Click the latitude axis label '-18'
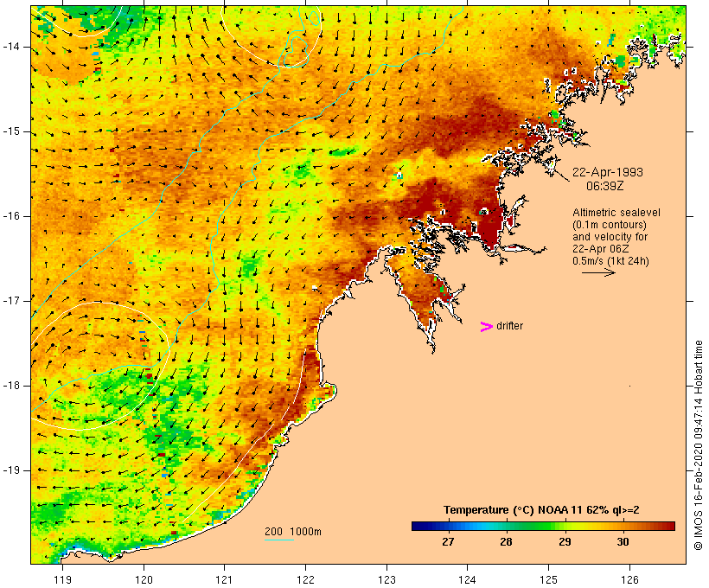Image resolution: width=709 pixels, height=588 pixels. point(11,386)
